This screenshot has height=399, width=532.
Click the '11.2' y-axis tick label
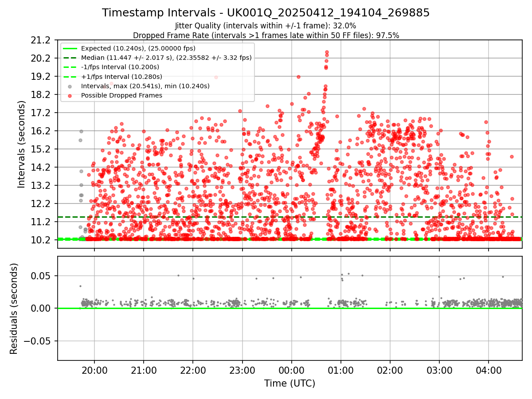[41, 222]
